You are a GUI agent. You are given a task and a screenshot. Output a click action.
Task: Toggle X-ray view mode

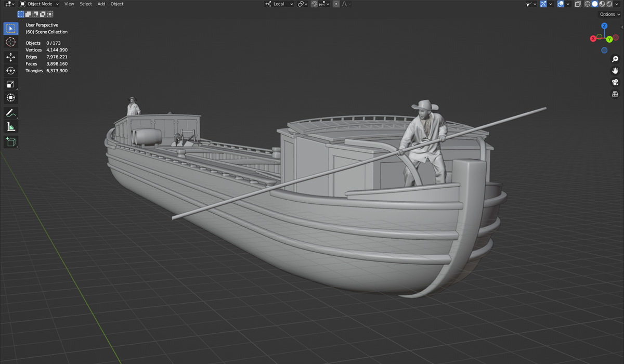577,4
